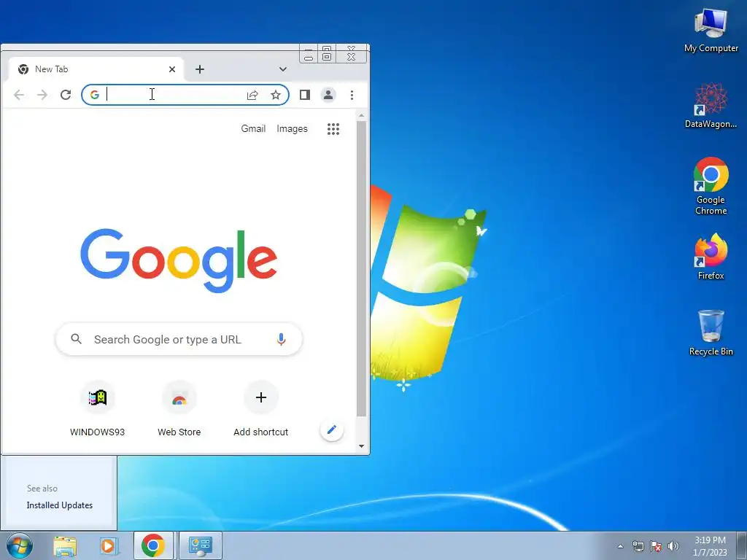Open a new tab with plus
This screenshot has height=560, width=747.
click(200, 69)
